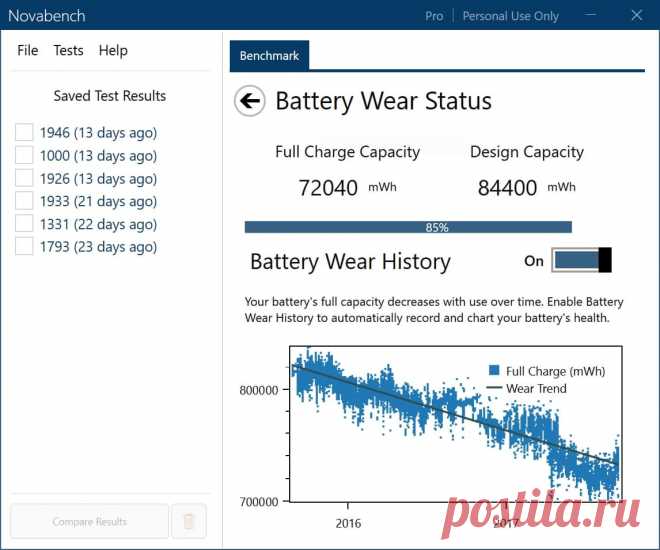Check the 1793 (23 days ago) result

pos(24,246)
